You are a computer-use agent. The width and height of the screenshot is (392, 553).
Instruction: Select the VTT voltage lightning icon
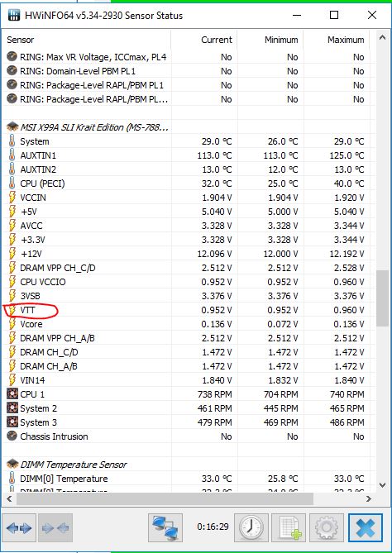point(12,310)
